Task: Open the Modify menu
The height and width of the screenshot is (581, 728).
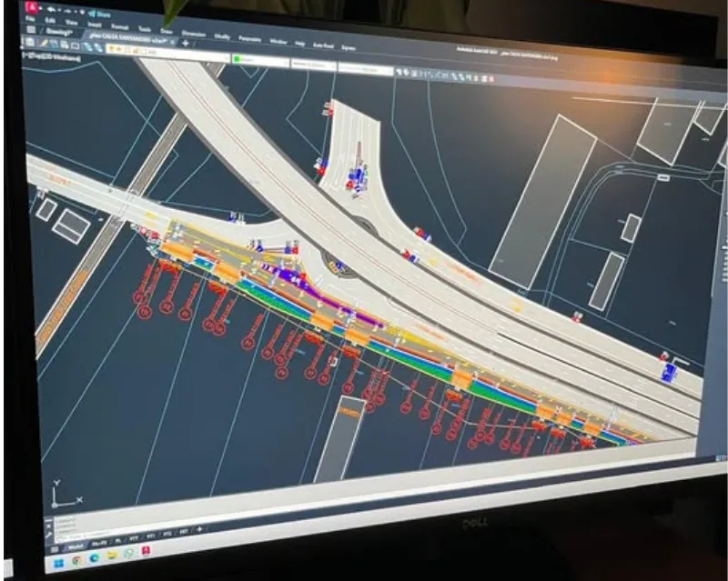Action: 222,36
